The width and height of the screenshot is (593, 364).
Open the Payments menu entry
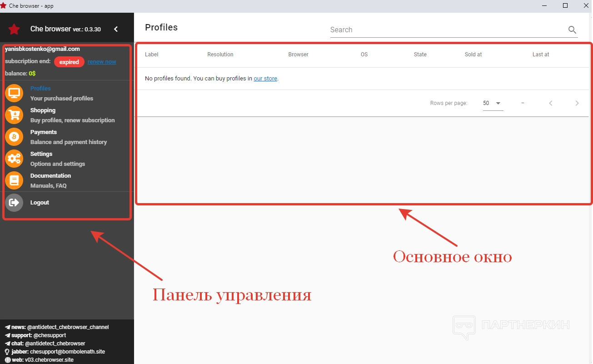tap(44, 132)
